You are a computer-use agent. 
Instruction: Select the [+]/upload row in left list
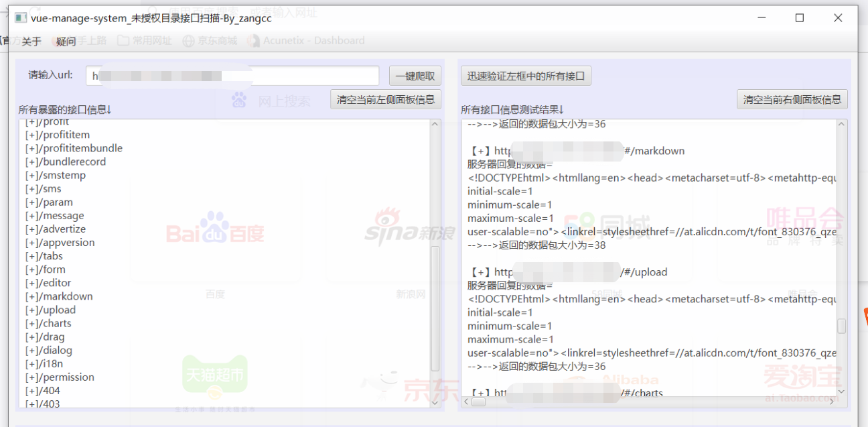51,310
